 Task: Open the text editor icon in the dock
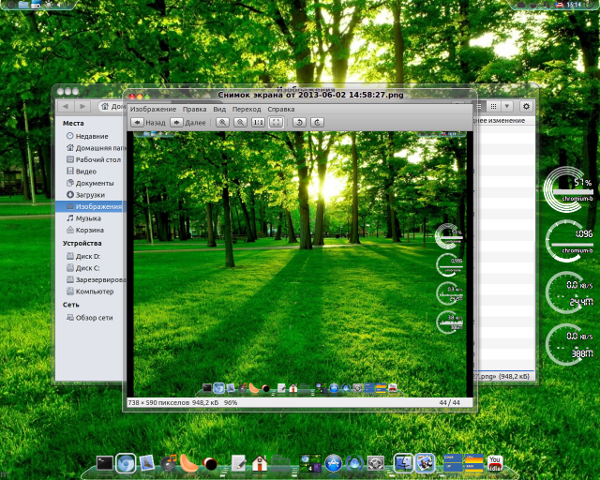tap(239, 464)
